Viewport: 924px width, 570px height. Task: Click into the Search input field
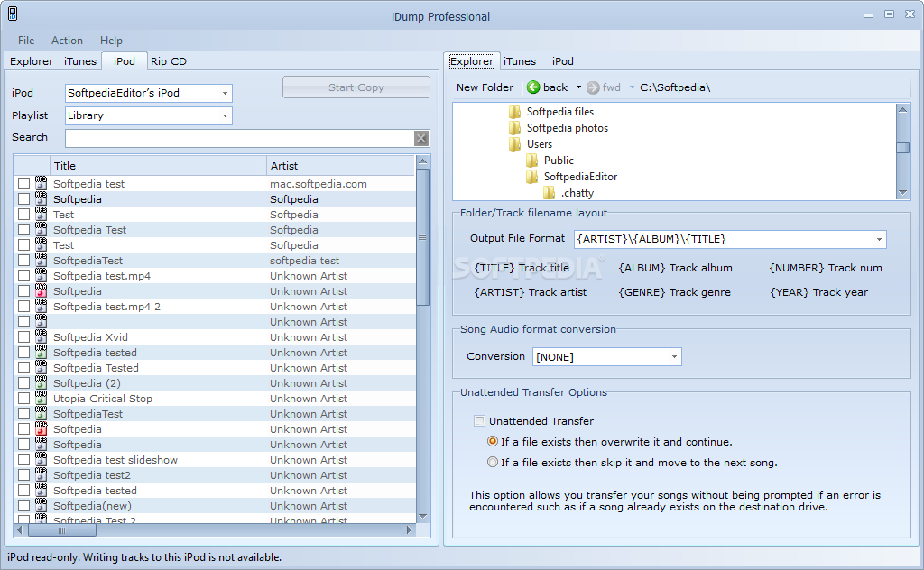(240, 138)
